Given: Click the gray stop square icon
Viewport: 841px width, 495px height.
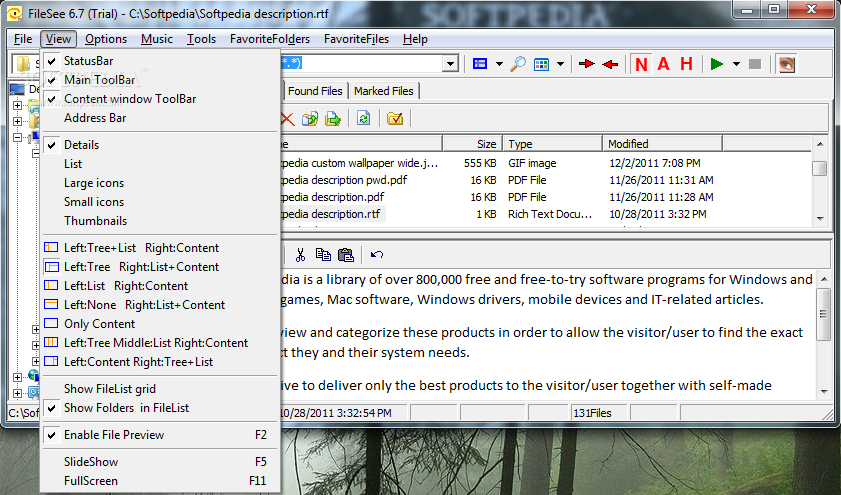Looking at the screenshot, I should click(x=755, y=64).
